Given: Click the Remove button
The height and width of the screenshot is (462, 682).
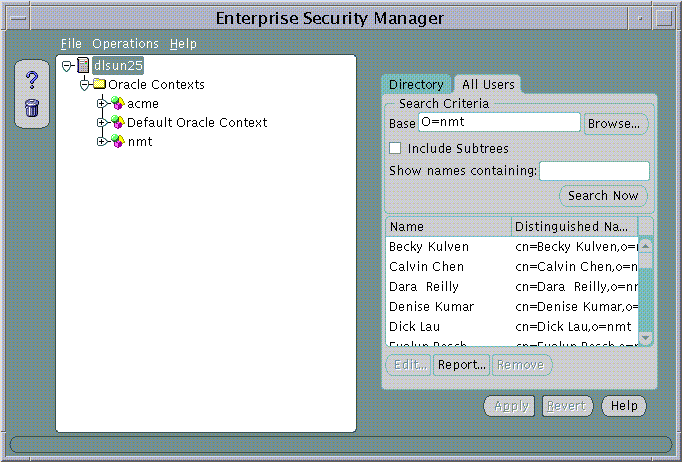Looking at the screenshot, I should [x=521, y=365].
